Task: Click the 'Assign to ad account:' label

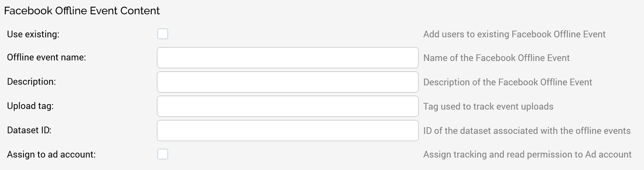Action: tap(51, 155)
